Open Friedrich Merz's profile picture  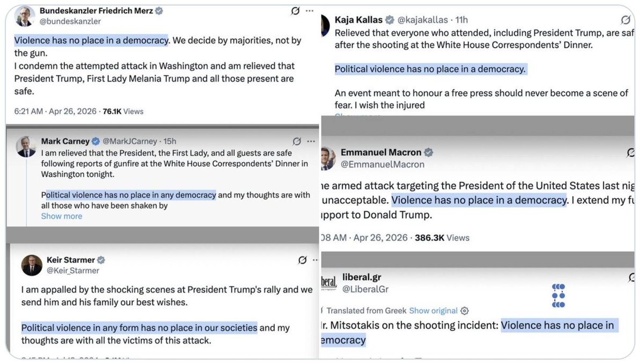pos(24,16)
